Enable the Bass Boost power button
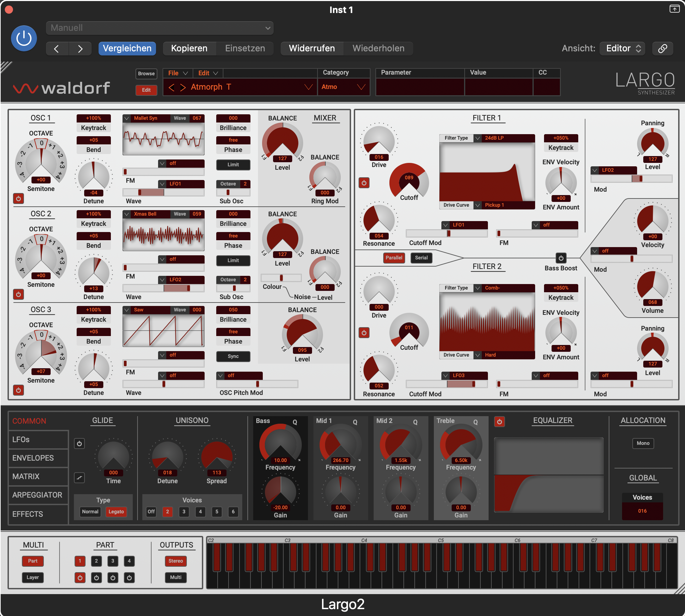Viewport: 685px width, 616px height. click(x=561, y=258)
